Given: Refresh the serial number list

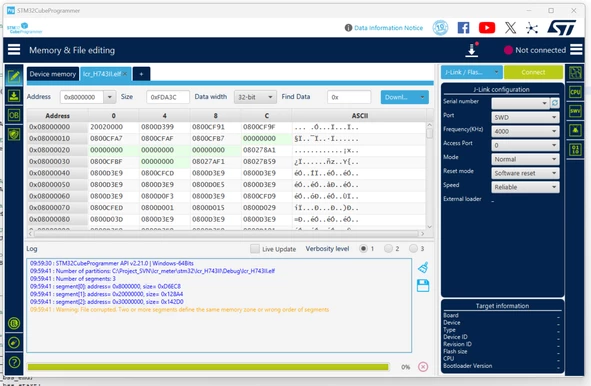Looking at the screenshot, I should [555, 103].
